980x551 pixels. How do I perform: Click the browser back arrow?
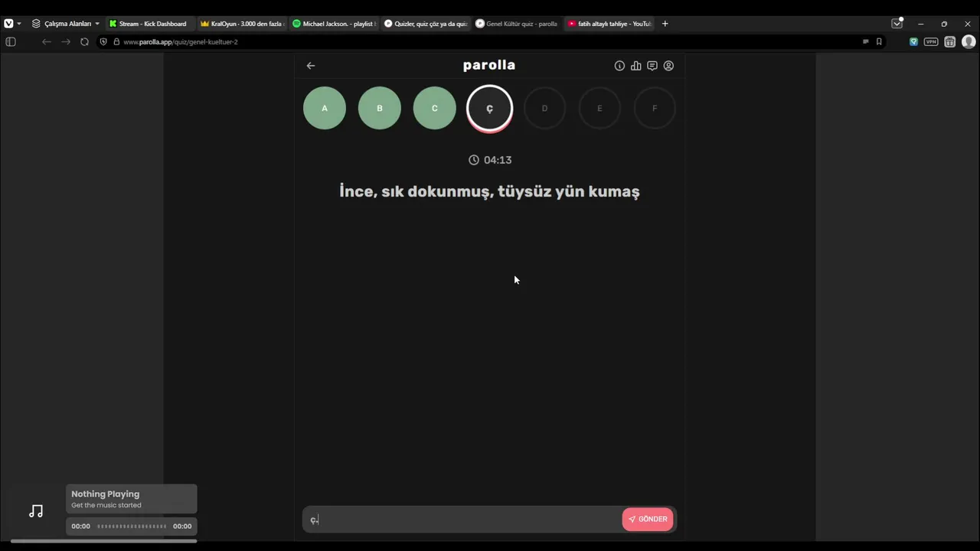point(47,42)
